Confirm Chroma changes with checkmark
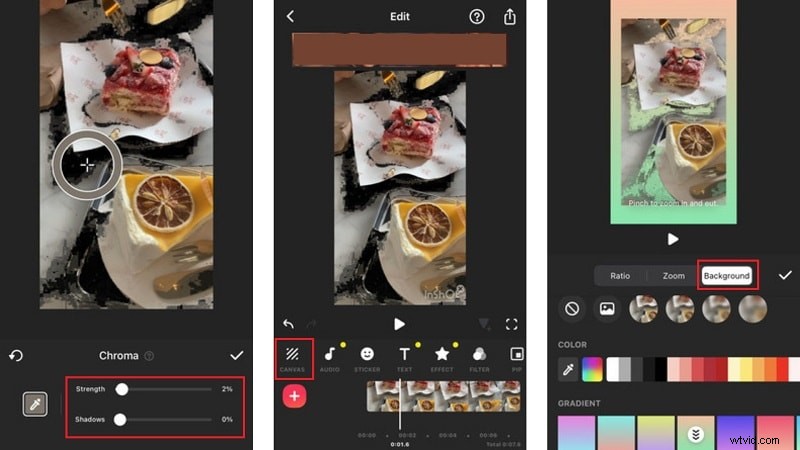The image size is (800, 450). (237, 355)
